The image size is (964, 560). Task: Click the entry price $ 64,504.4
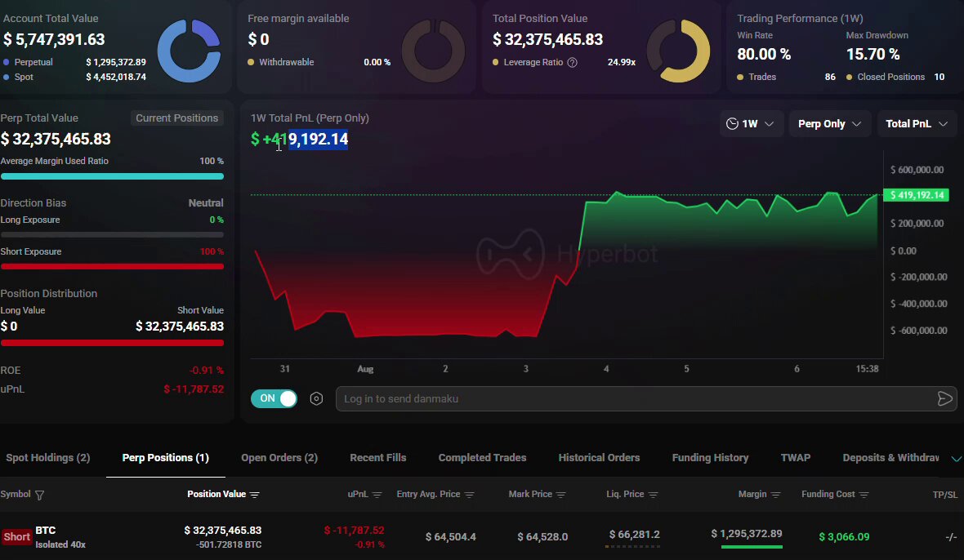pos(451,536)
